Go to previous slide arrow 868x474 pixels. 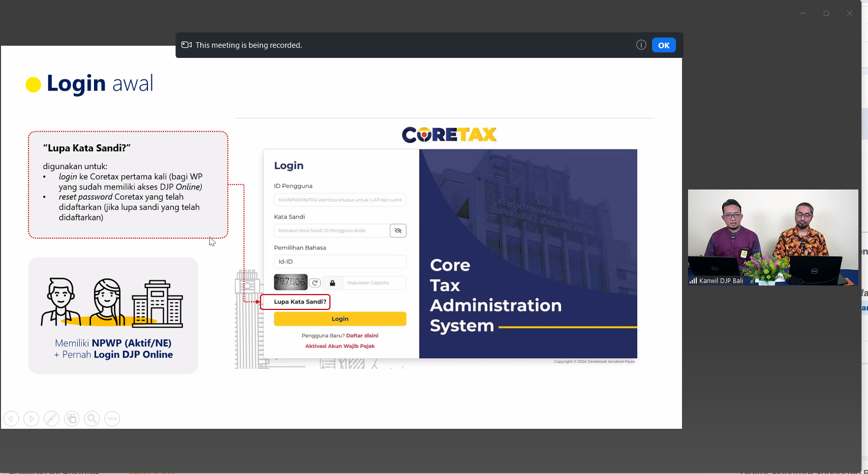pos(11,419)
